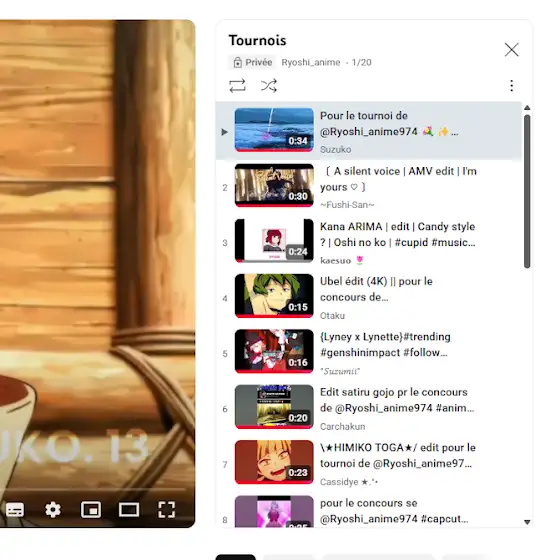Toggle loop playlist icon
This screenshot has width=560, height=560.
pyautogui.click(x=237, y=86)
